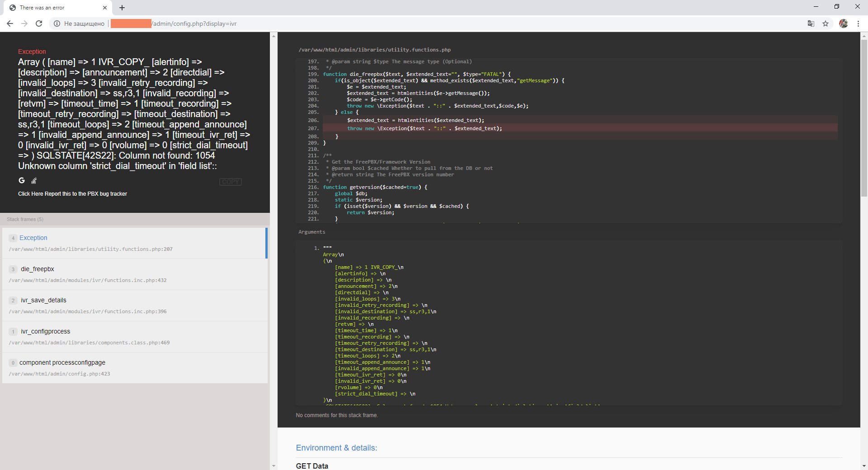The image size is (868, 470).
Task: Click the left panel scroll-down arrow
Action: pos(274,466)
